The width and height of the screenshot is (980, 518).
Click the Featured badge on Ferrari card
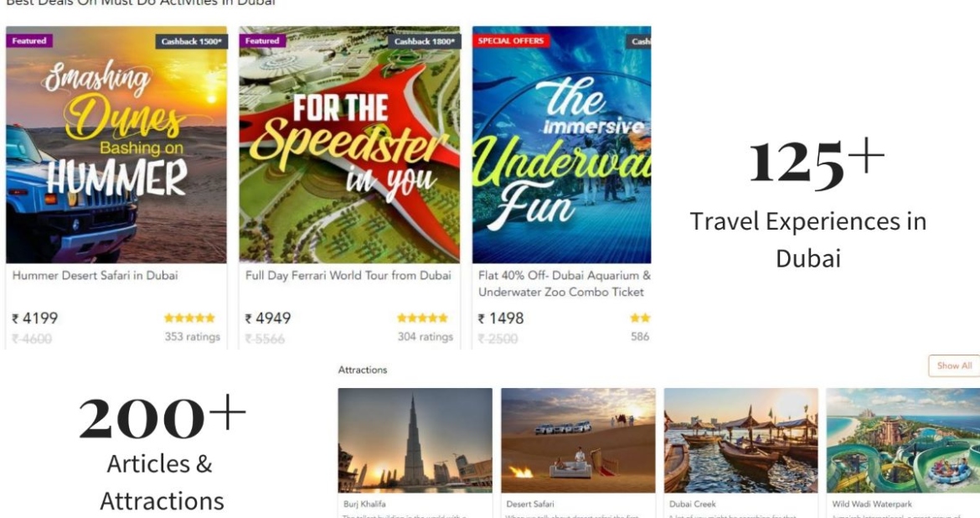click(x=262, y=41)
